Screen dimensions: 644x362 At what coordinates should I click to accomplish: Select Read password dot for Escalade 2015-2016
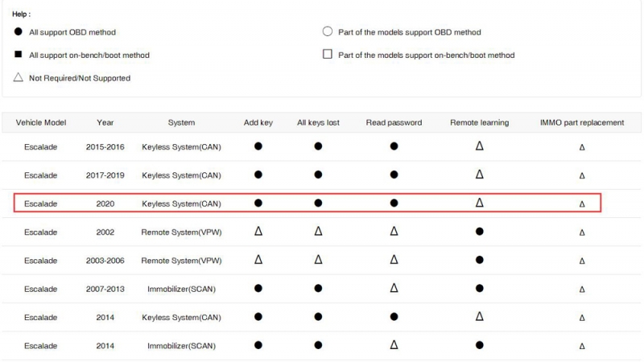click(394, 146)
